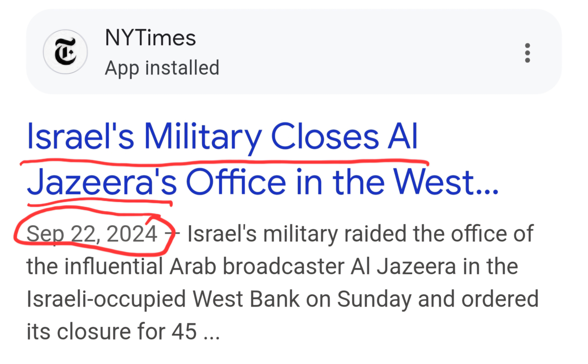Click the word "Military" in the headline
This screenshot has height=364, width=588.
click(x=202, y=137)
